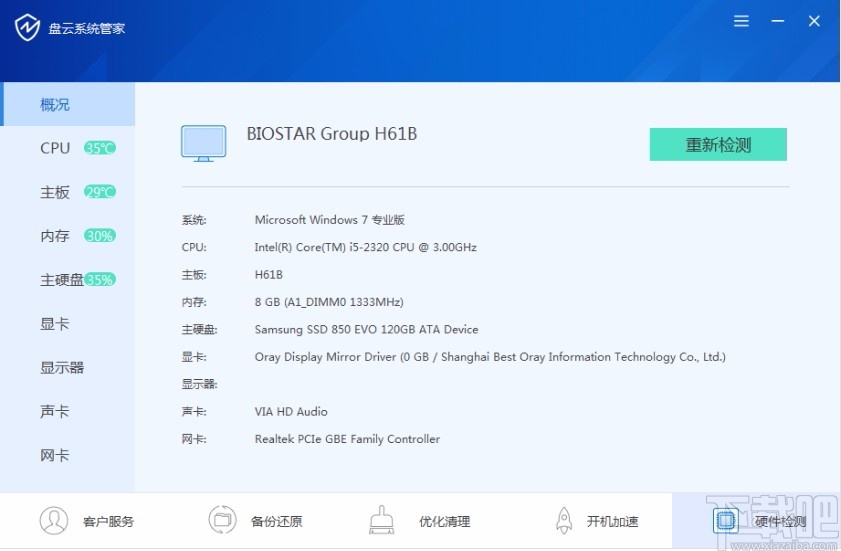The height and width of the screenshot is (551, 841).
Task: Click the 系统: row label
Action: [194, 220]
